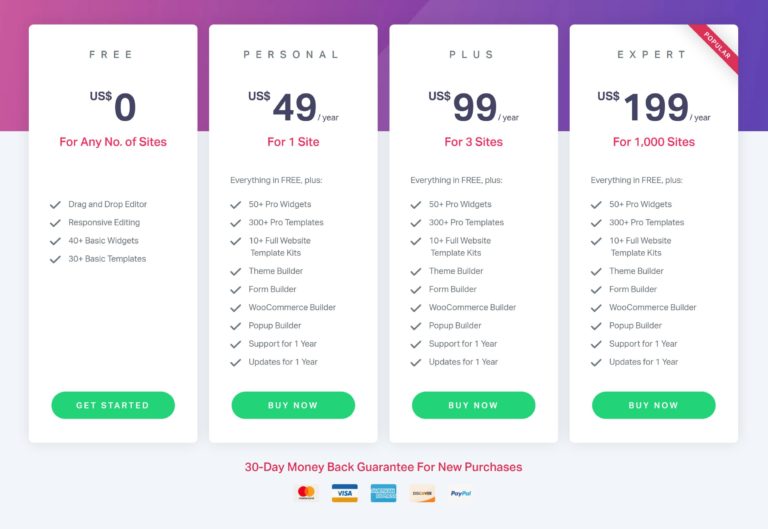Click the For 1,000 Sites label
Screen dimensions: 768x529
[653, 142]
